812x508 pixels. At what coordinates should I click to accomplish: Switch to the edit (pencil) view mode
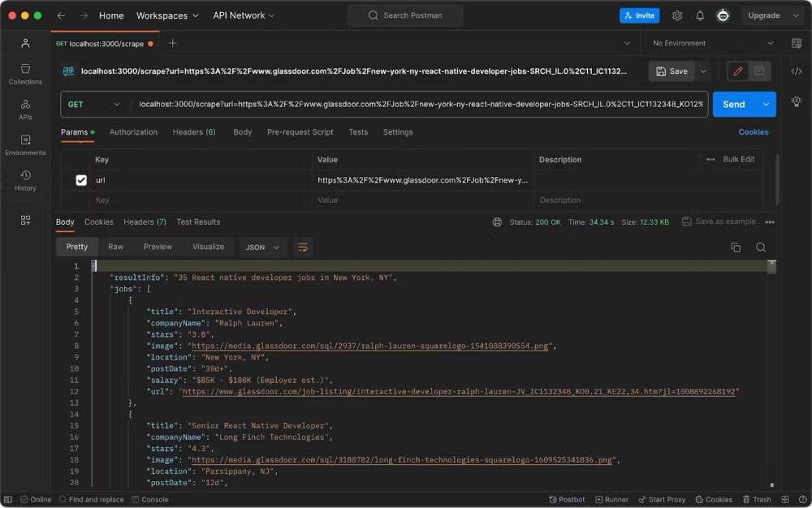(737, 71)
